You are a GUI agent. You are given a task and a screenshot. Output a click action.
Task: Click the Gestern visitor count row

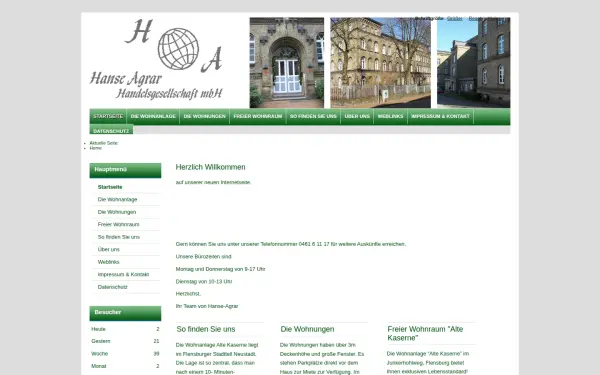coord(125,341)
